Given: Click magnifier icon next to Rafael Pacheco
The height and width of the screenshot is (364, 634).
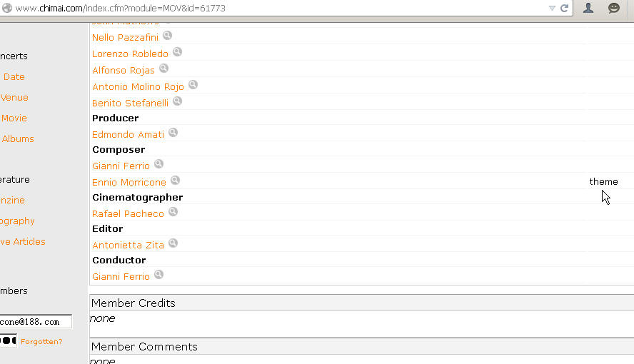Looking at the screenshot, I should [173, 212].
